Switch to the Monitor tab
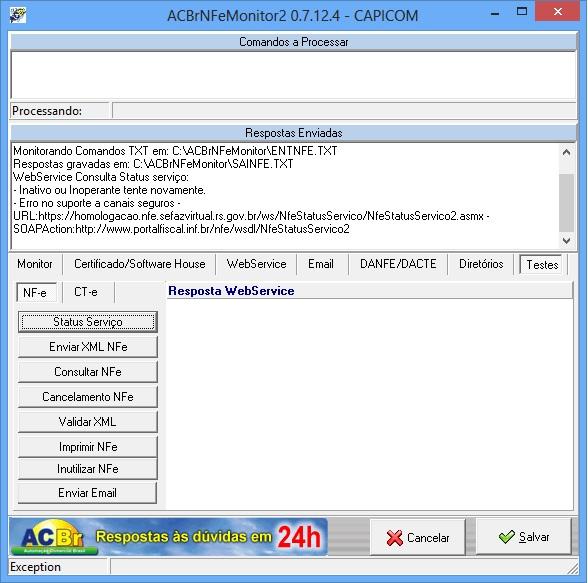The height and width of the screenshot is (583, 588). coord(35,264)
